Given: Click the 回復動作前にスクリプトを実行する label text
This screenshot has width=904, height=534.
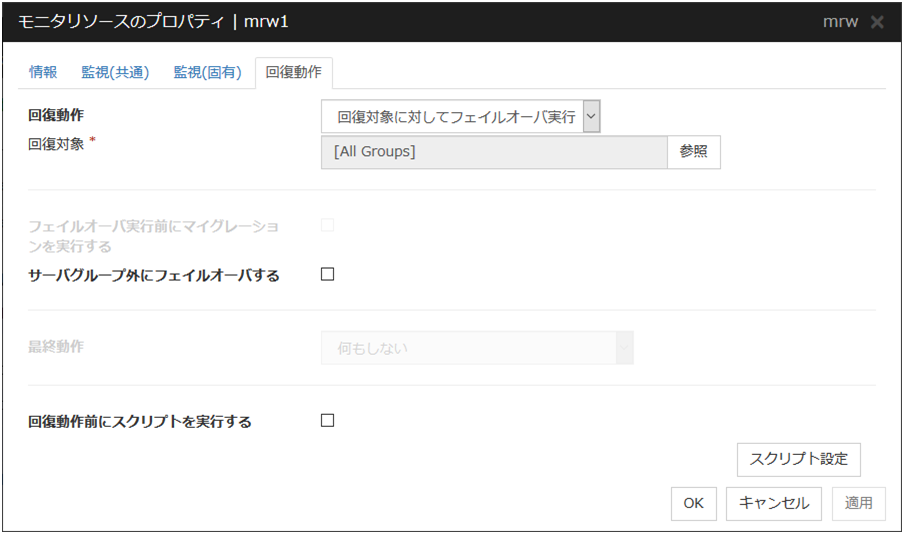Looking at the screenshot, I should click(140, 422).
